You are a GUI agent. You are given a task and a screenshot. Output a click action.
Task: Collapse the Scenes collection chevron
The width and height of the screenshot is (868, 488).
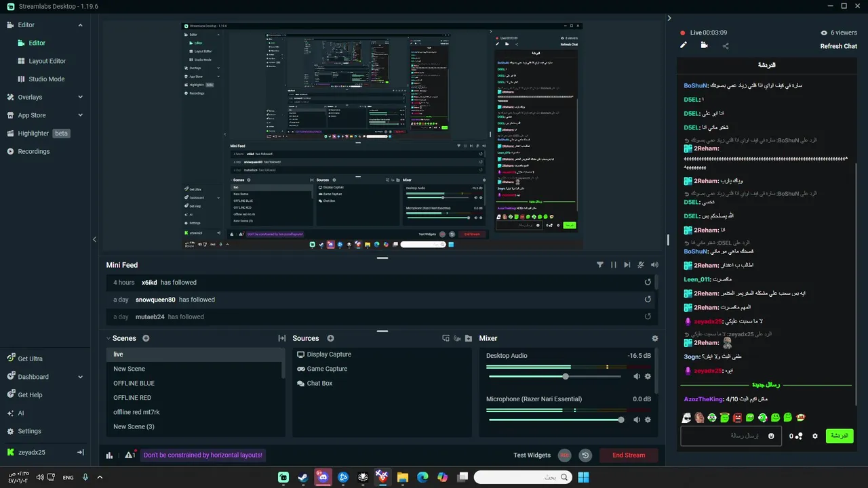pos(108,338)
